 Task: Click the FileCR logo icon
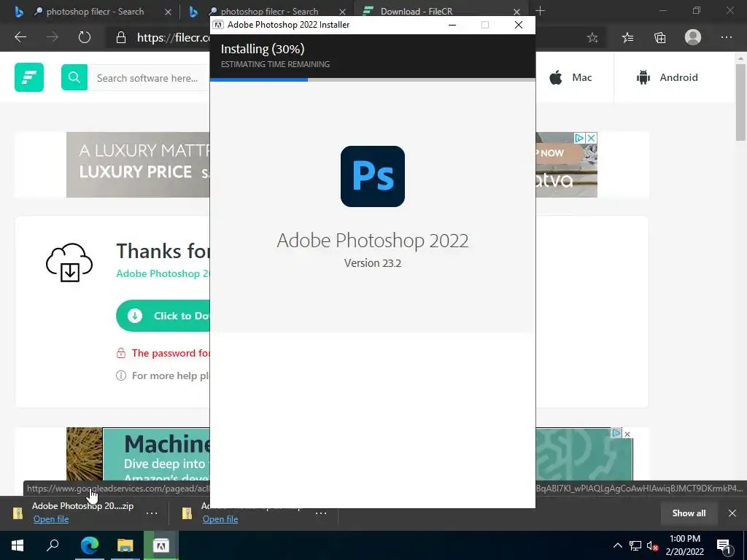pyautogui.click(x=29, y=77)
